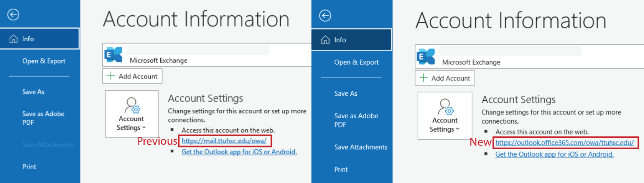Open the mail.ttuhsc.edu/owa link
This screenshot has width=644, height=183.
point(224,141)
